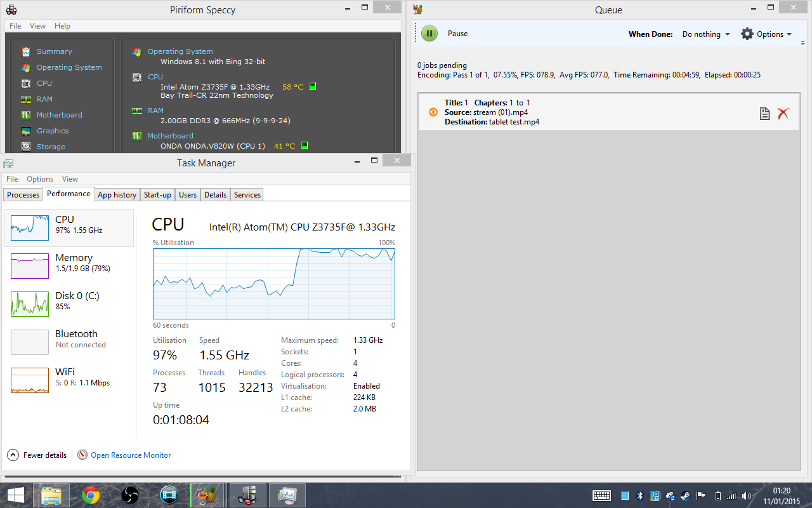Switch to the Processes tab
812x508 pixels.
23,195
